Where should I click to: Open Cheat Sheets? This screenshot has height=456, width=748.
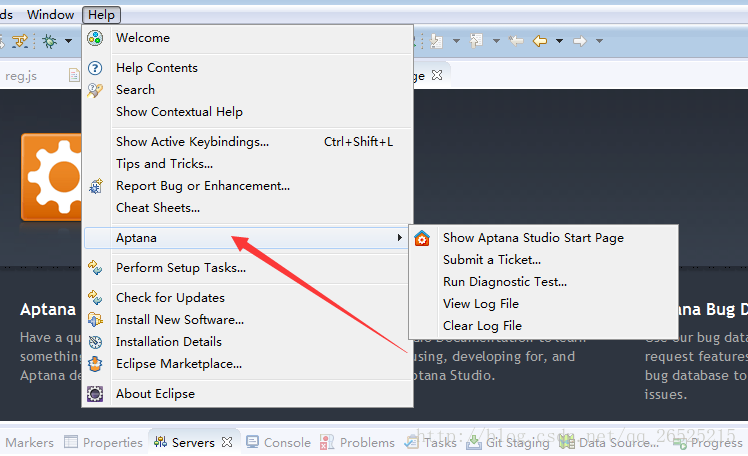click(x=247, y=207)
